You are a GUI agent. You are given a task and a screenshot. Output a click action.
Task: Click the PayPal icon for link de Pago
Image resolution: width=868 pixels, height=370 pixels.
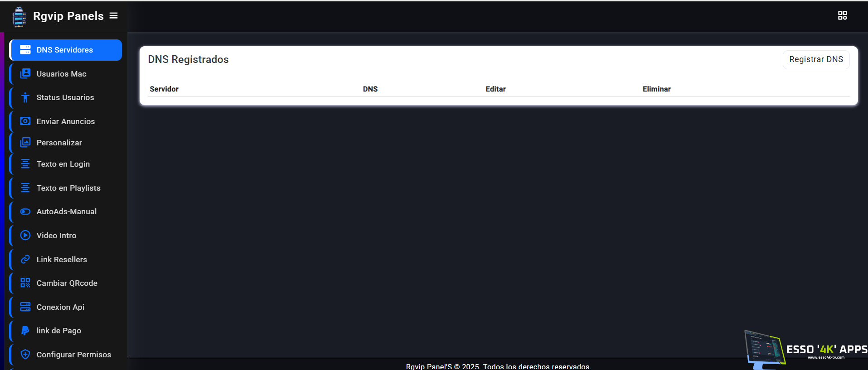pyautogui.click(x=25, y=331)
